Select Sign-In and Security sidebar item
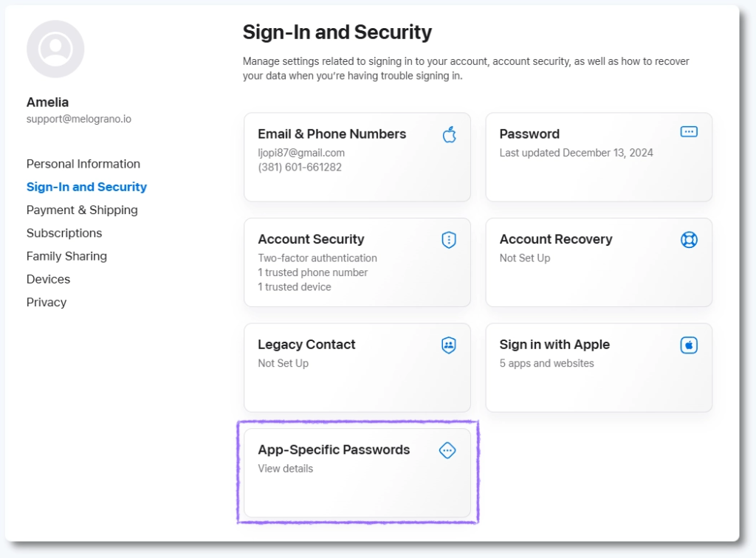 (86, 187)
